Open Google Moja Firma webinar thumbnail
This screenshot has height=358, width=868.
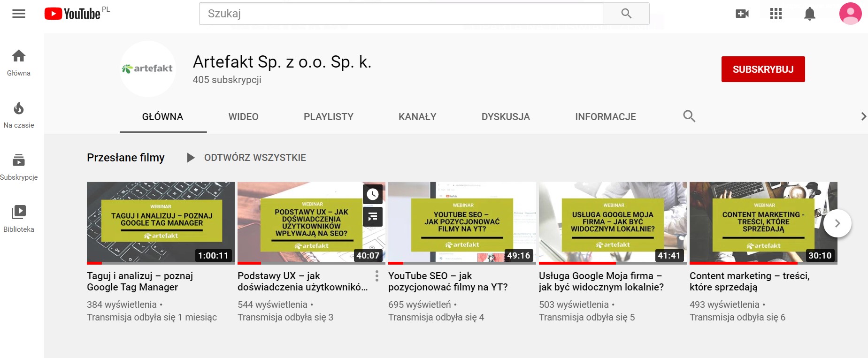tap(613, 223)
